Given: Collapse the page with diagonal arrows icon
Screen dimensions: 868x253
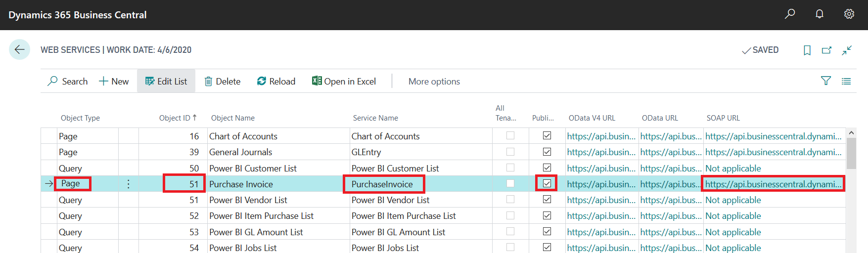Looking at the screenshot, I should coord(847,50).
